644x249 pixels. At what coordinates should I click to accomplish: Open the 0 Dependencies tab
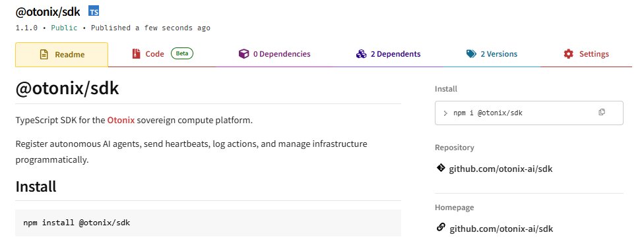coord(274,54)
